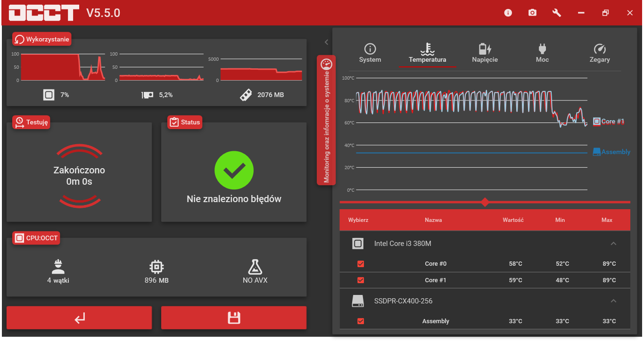Switch to the Moc tab

click(x=542, y=53)
